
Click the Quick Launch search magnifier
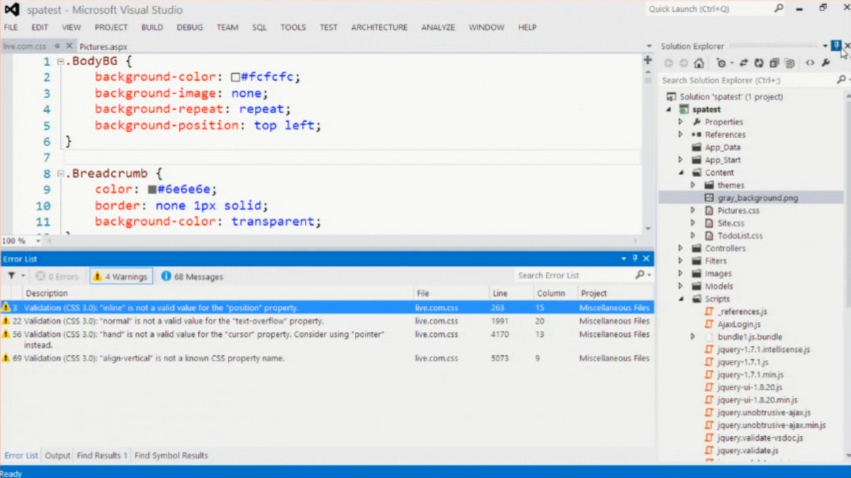pyautogui.click(x=779, y=8)
